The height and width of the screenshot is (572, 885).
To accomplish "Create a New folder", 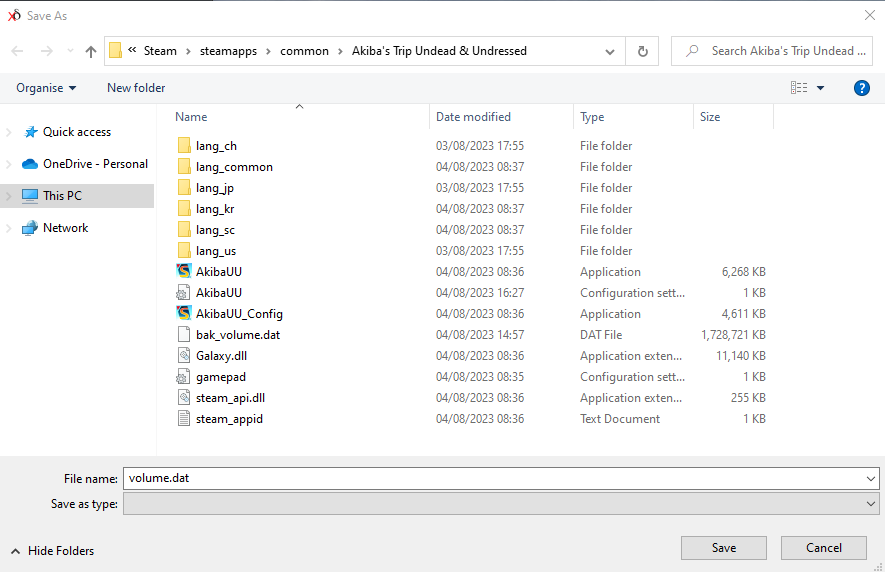I will (x=136, y=88).
